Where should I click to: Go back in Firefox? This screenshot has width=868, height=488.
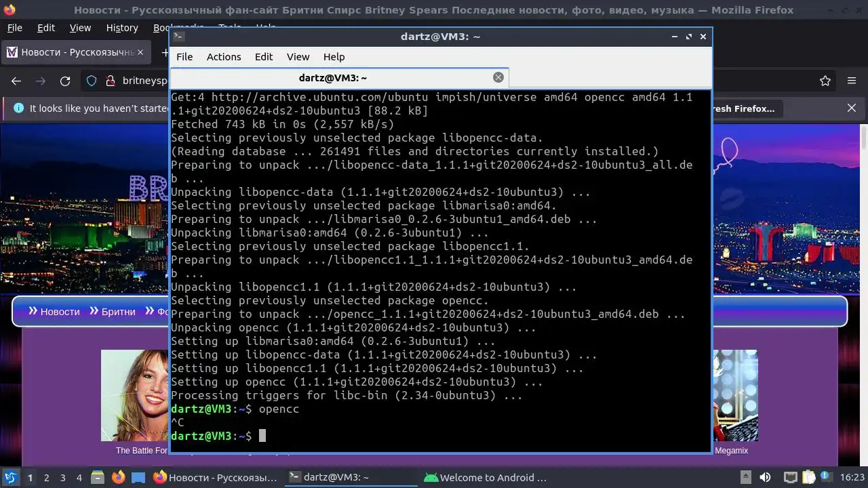16,81
